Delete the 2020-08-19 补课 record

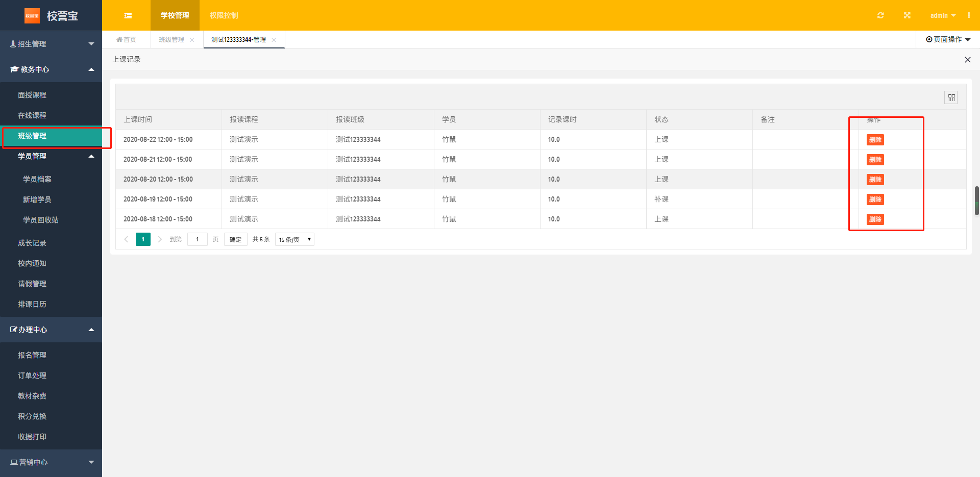tap(875, 199)
